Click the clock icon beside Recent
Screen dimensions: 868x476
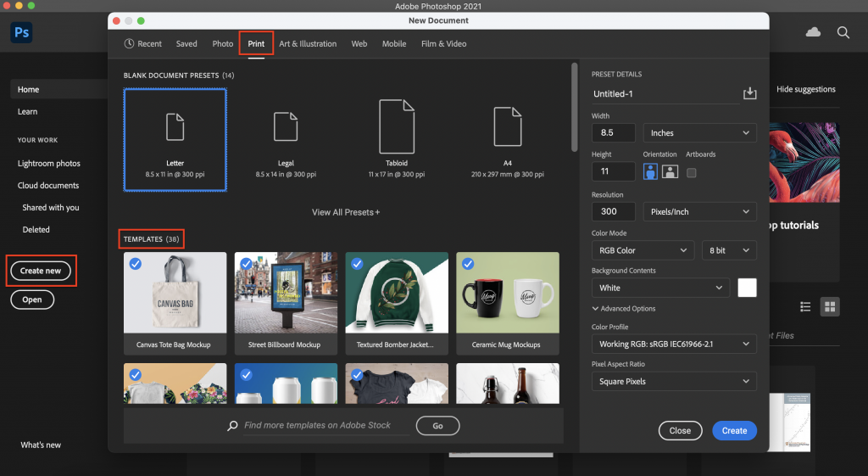click(x=129, y=43)
